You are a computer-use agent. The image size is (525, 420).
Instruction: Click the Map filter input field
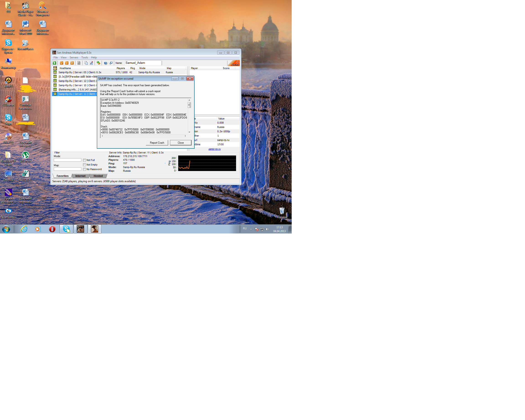tap(67, 169)
